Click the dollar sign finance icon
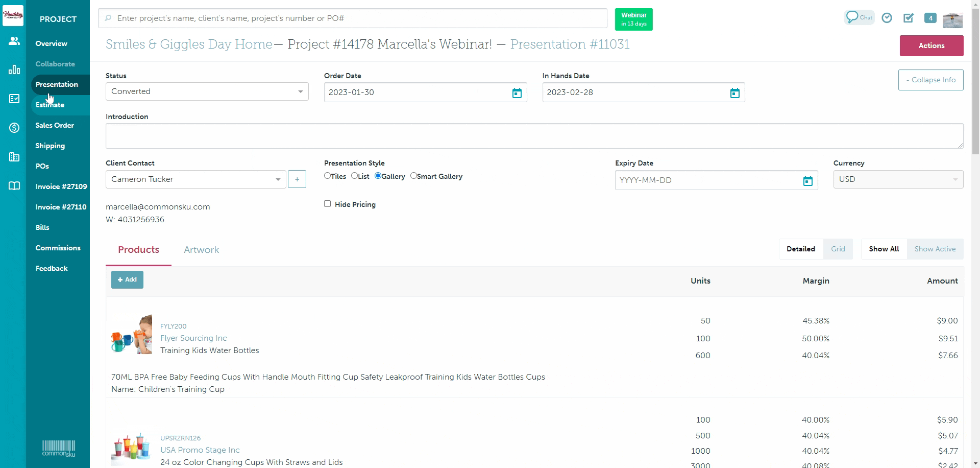The height and width of the screenshot is (468, 980). [x=14, y=128]
